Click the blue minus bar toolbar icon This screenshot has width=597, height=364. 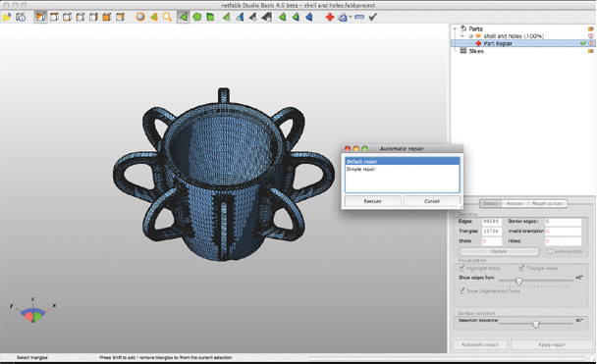point(359,17)
